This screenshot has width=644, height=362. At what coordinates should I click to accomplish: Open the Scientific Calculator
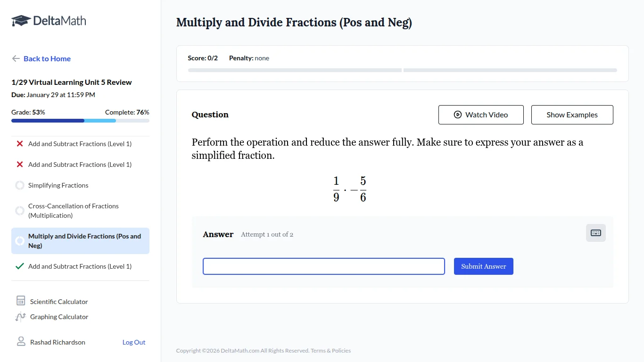click(x=58, y=301)
